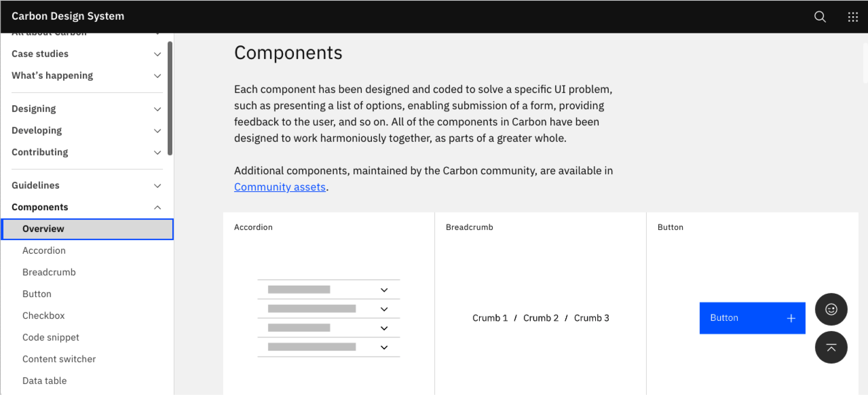Click the sidebar vertical scrollbar
The height and width of the screenshot is (395, 868).
point(170,98)
